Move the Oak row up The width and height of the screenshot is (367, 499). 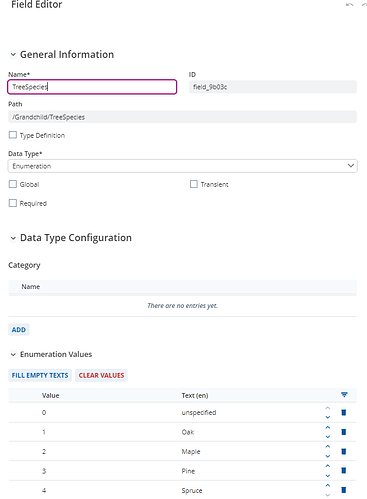[x=328, y=427]
